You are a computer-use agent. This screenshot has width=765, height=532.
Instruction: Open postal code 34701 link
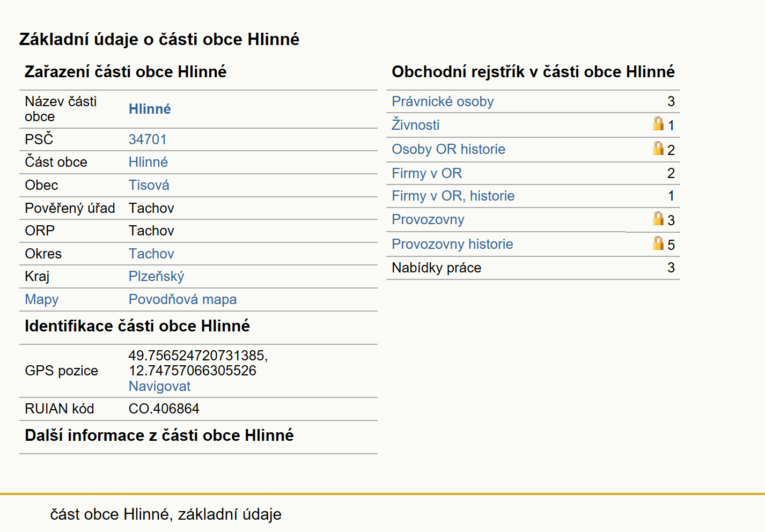pos(148,139)
